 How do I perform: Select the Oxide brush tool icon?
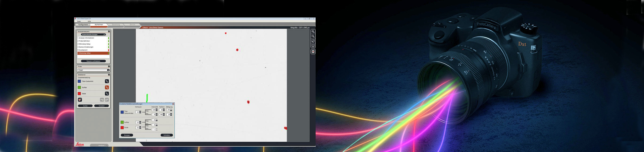(x=107, y=93)
